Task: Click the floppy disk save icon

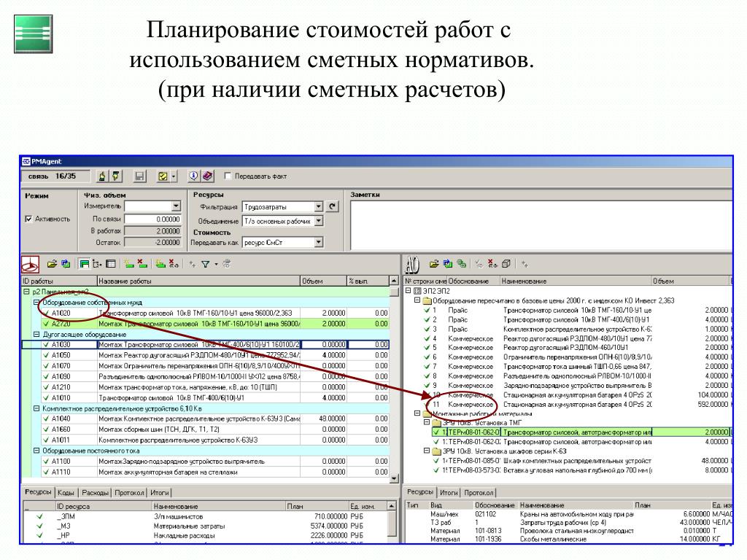Action: pos(139,176)
